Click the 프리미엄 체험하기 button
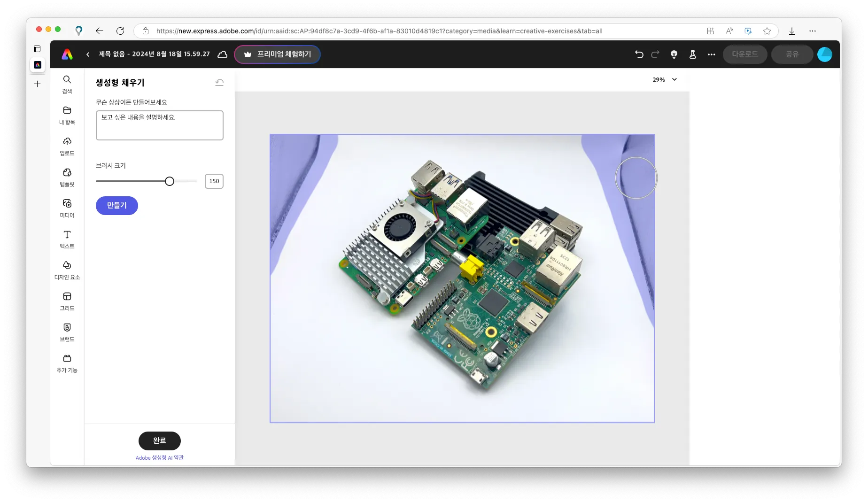The height and width of the screenshot is (502, 868). pos(277,54)
